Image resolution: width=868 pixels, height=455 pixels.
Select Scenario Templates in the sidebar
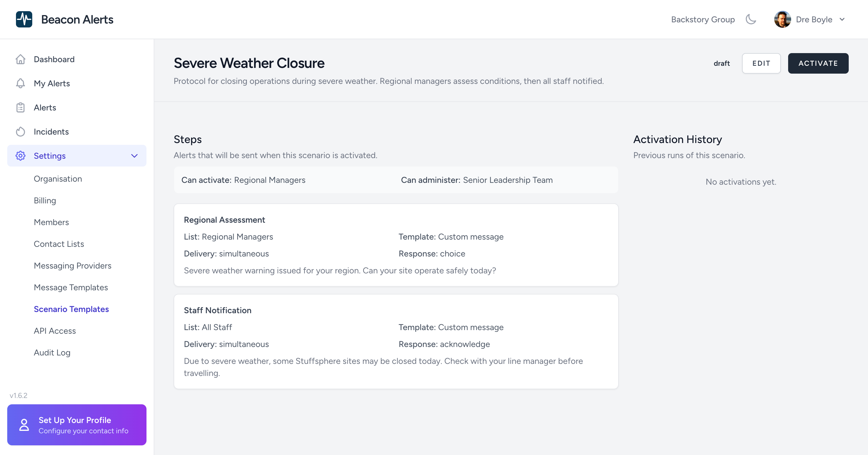(x=71, y=309)
